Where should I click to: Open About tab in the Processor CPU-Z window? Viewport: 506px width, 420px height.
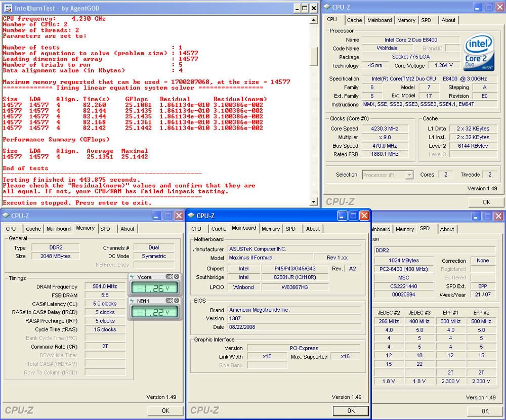click(448, 20)
